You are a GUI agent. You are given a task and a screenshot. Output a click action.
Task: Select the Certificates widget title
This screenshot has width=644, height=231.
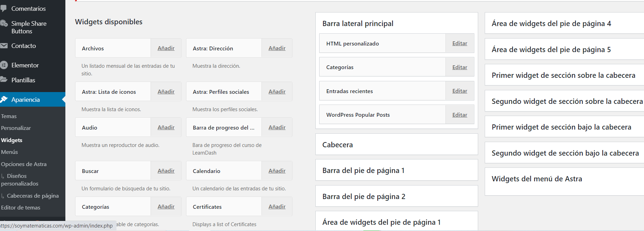tap(207, 207)
